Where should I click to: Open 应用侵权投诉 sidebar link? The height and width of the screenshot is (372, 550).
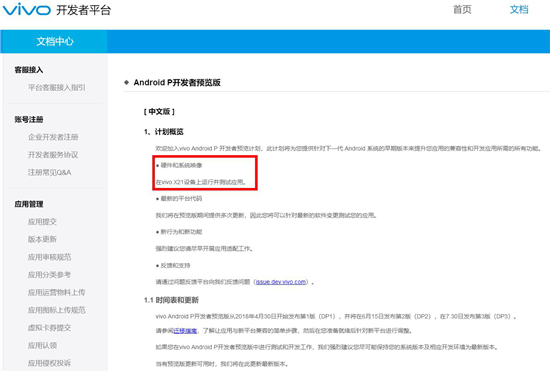coord(49,363)
